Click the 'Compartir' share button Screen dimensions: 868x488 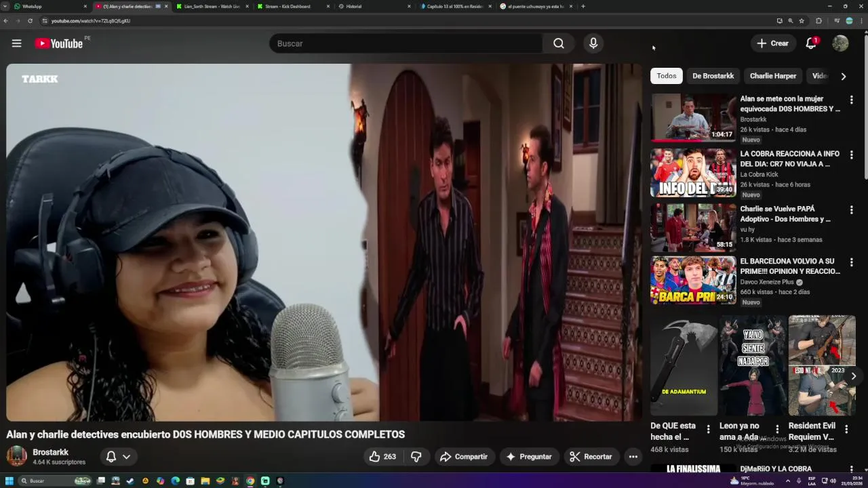[x=464, y=457]
